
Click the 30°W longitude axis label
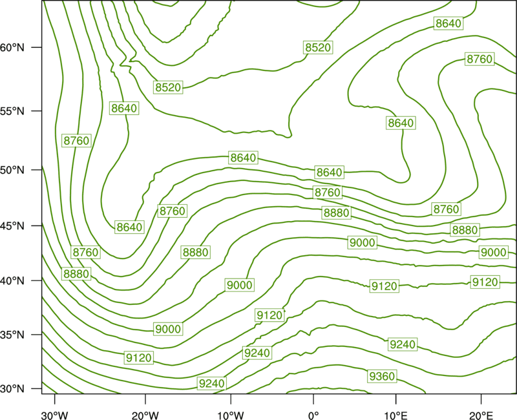pos(54,415)
